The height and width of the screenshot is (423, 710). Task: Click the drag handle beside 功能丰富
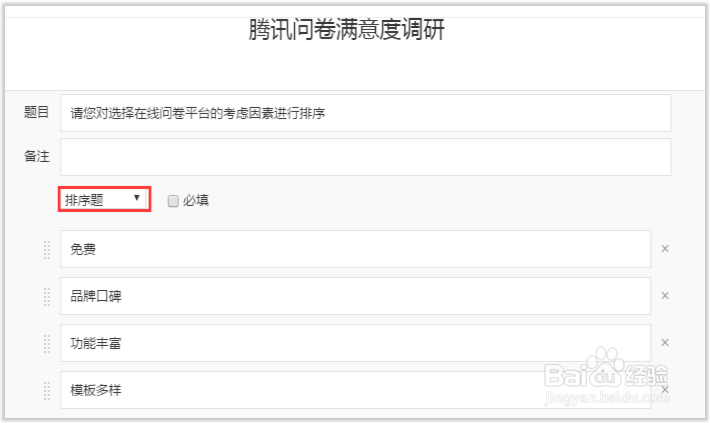[x=47, y=344]
